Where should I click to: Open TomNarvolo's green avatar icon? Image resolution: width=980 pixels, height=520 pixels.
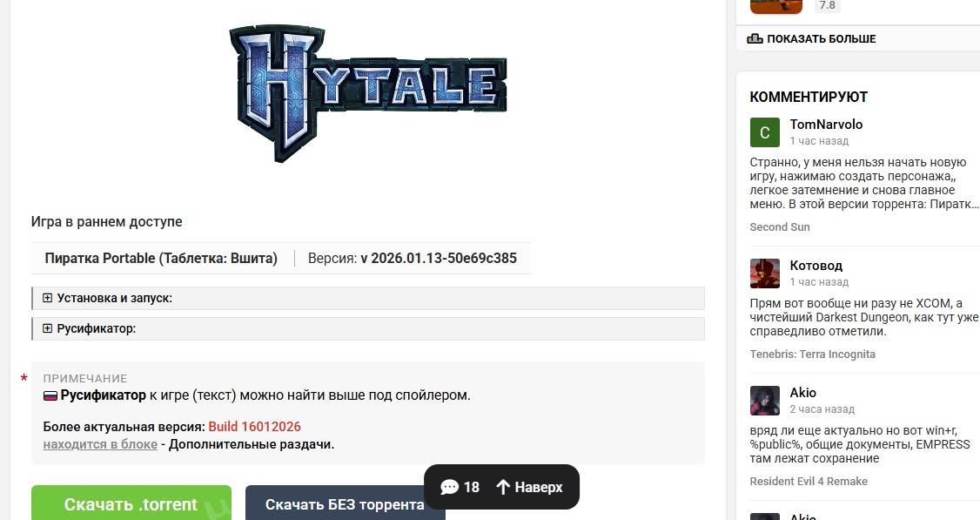pyautogui.click(x=764, y=132)
